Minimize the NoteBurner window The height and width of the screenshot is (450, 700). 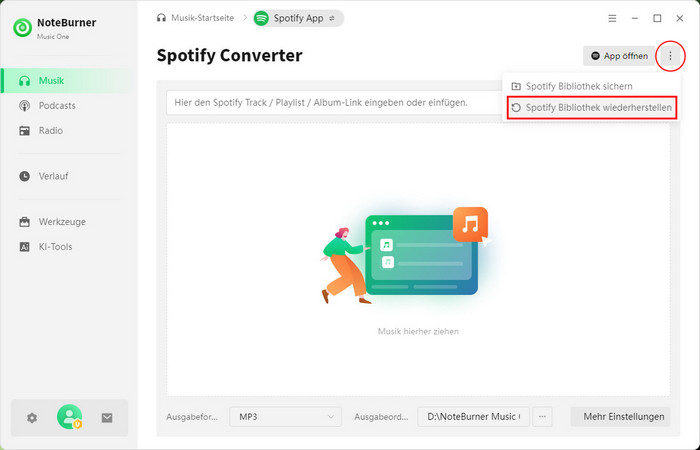(635, 18)
